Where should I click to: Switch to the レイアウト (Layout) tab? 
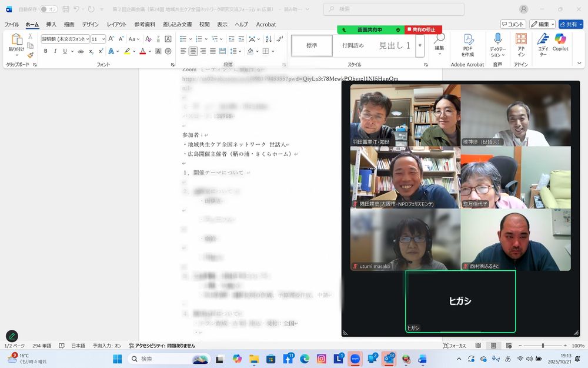point(116,24)
